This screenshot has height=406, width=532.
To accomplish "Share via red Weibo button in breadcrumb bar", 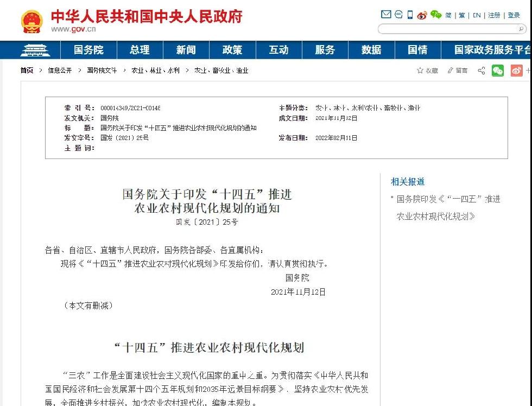I will 516,71.
